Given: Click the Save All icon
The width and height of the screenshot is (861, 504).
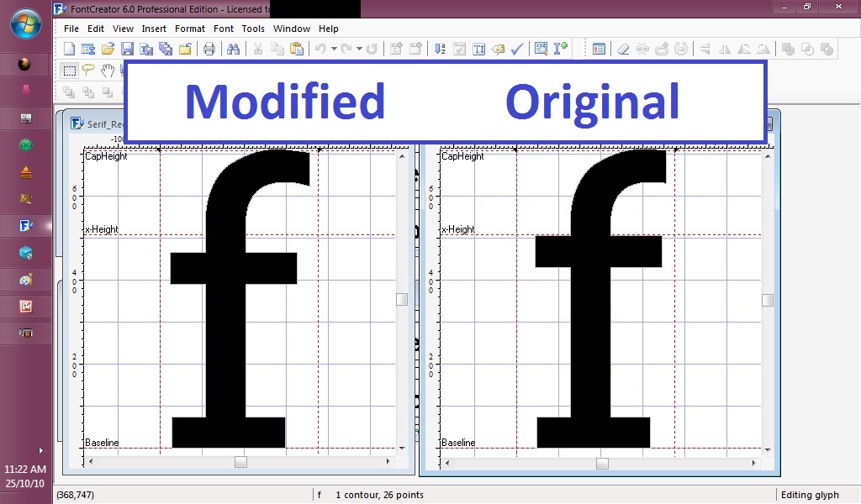Looking at the screenshot, I should [x=166, y=50].
